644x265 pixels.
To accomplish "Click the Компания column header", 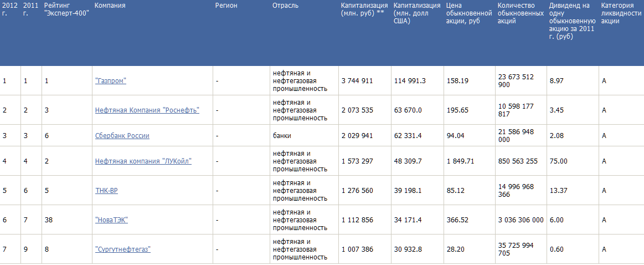I will (110, 6).
